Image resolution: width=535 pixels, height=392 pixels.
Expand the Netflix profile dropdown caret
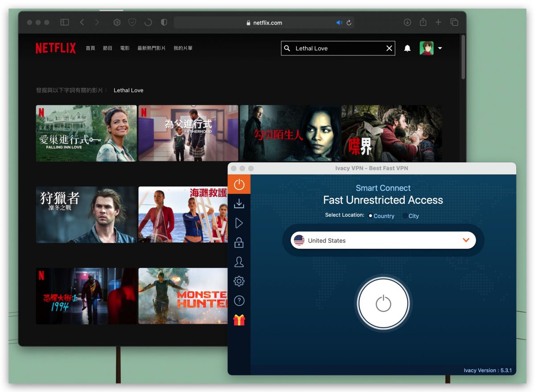[x=440, y=48]
